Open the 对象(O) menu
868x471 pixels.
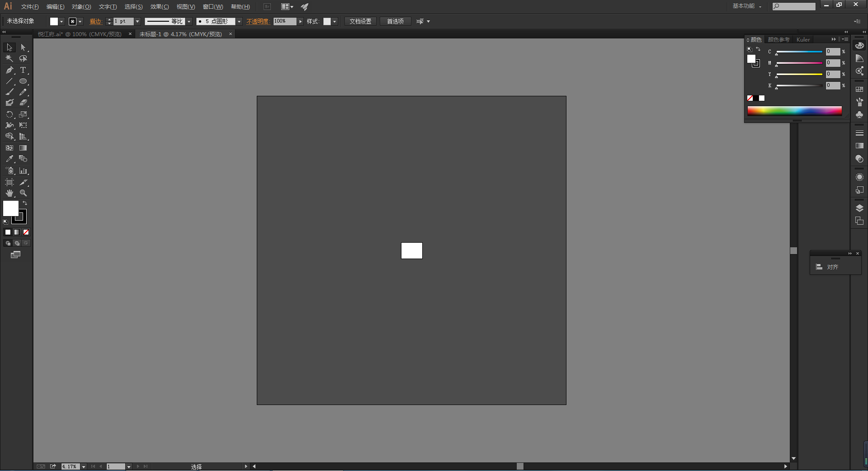[x=81, y=7]
